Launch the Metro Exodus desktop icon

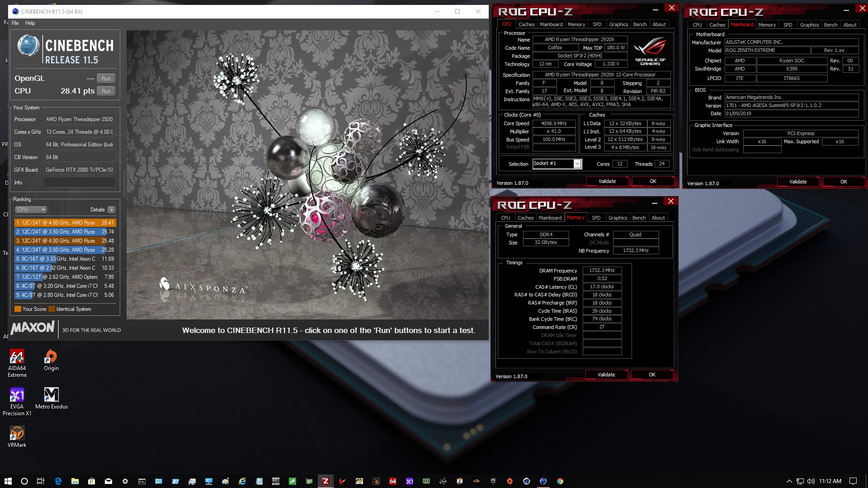(x=51, y=399)
